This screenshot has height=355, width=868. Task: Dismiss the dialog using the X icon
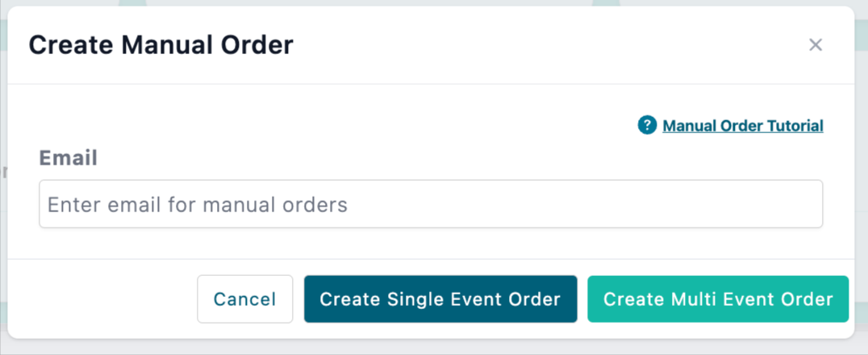816,44
